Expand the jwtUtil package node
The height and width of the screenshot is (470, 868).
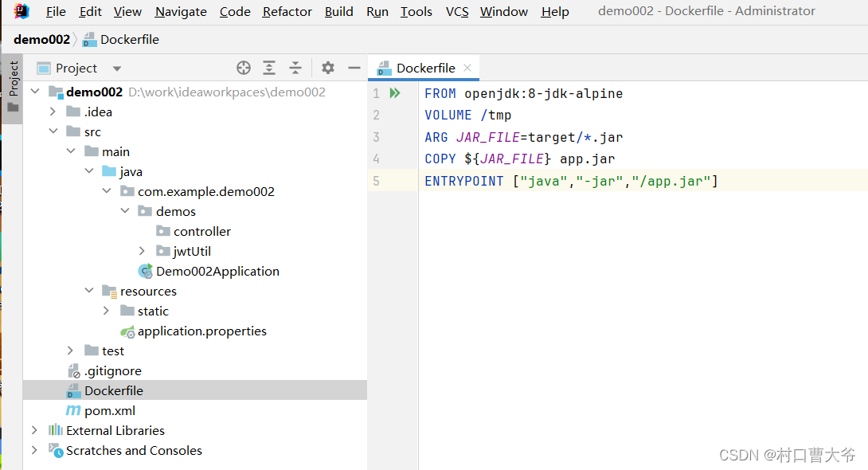coord(143,251)
